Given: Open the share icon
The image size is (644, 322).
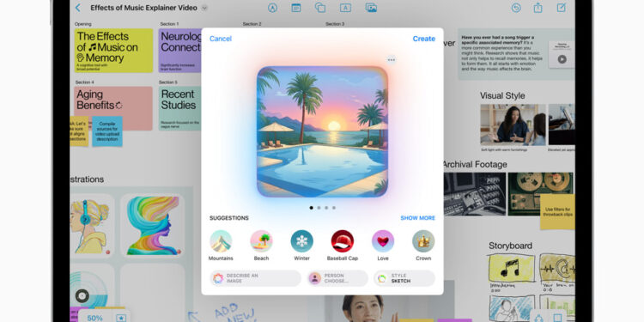Looking at the screenshot, I should (538, 8).
